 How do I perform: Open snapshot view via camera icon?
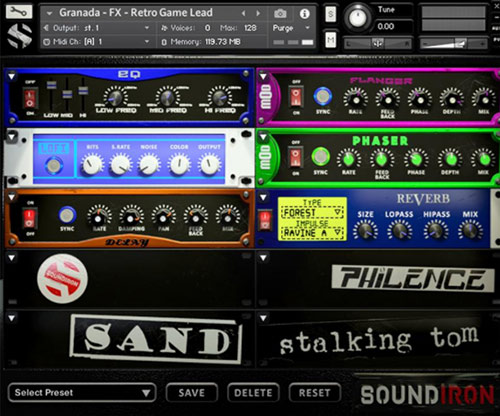click(280, 14)
